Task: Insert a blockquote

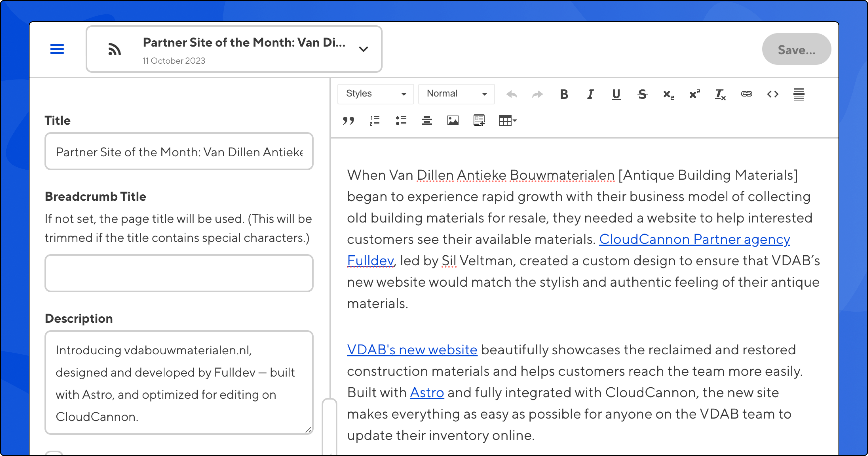Action: point(349,121)
